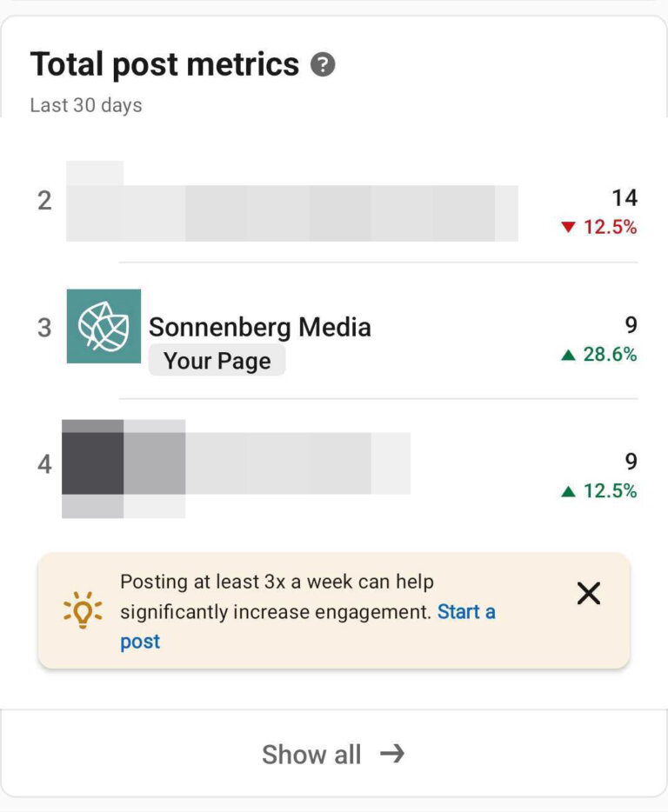The width and height of the screenshot is (668, 812).
Task: Click the lightbulb tip icon
Action: (83, 611)
